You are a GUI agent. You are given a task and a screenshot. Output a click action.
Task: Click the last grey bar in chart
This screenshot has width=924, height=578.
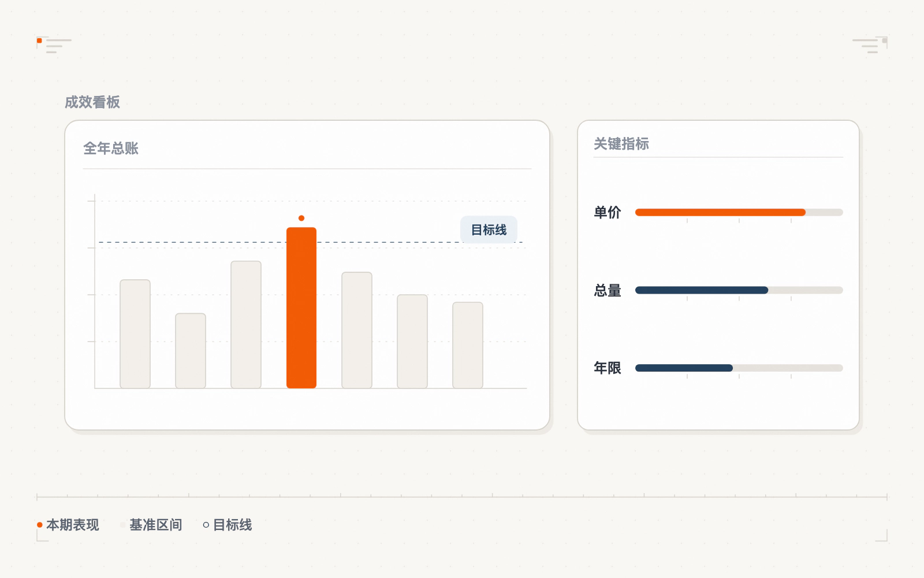click(x=468, y=345)
